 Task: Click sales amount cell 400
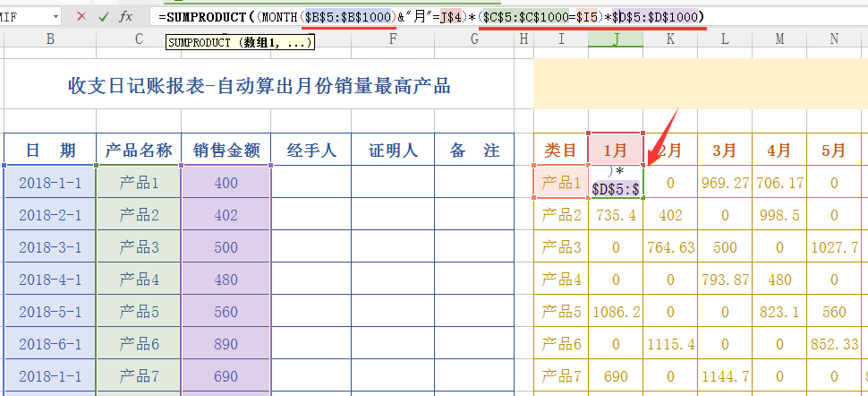coord(226,183)
